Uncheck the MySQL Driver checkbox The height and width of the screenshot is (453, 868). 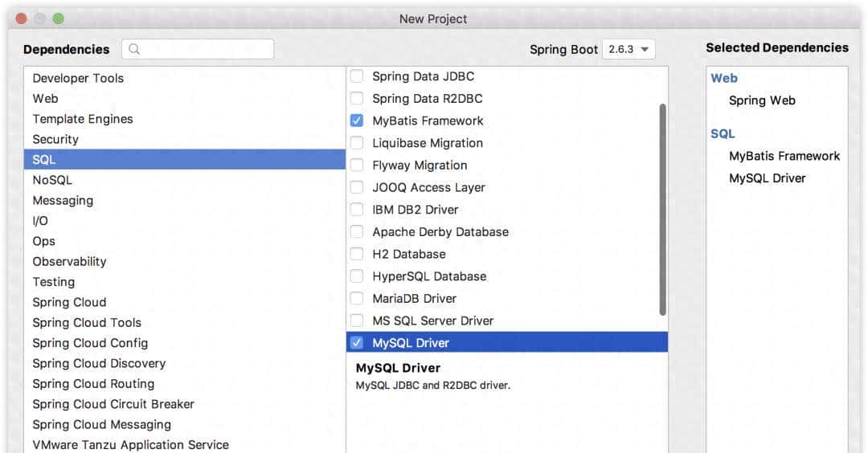(x=357, y=343)
